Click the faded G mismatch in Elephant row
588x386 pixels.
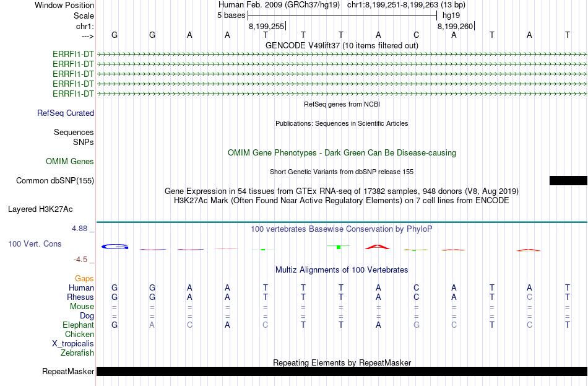(417, 325)
